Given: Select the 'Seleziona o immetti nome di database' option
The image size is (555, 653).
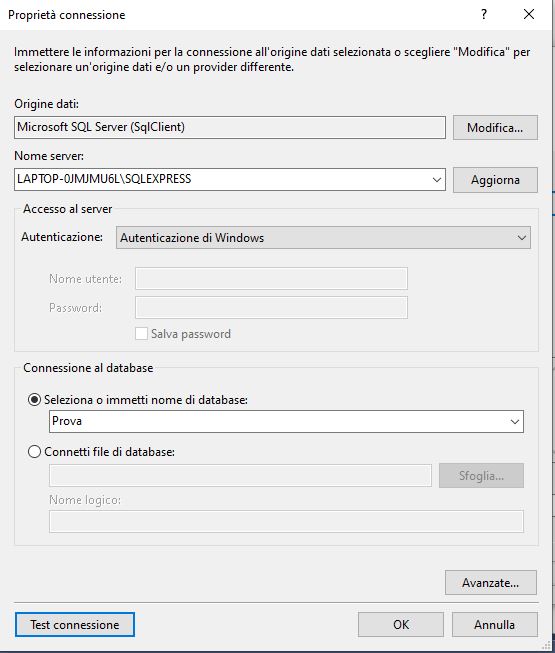Looking at the screenshot, I should pyautogui.click(x=34, y=400).
